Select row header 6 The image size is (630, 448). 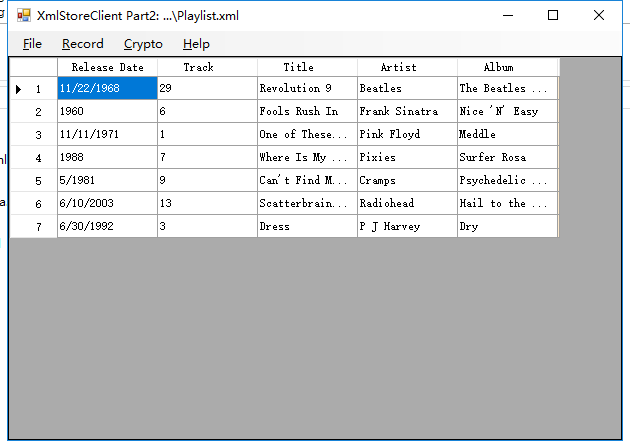point(33,203)
